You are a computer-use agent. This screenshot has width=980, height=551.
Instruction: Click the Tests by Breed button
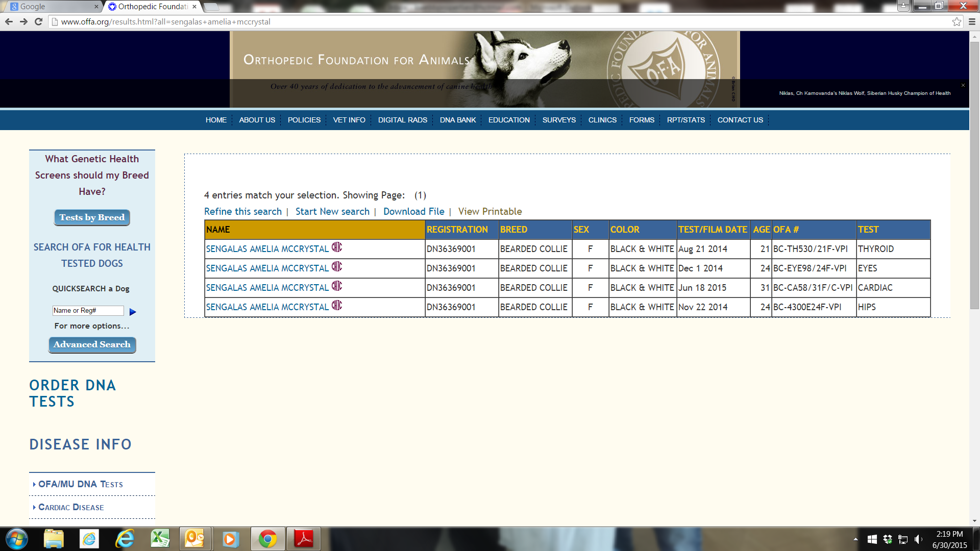click(92, 217)
